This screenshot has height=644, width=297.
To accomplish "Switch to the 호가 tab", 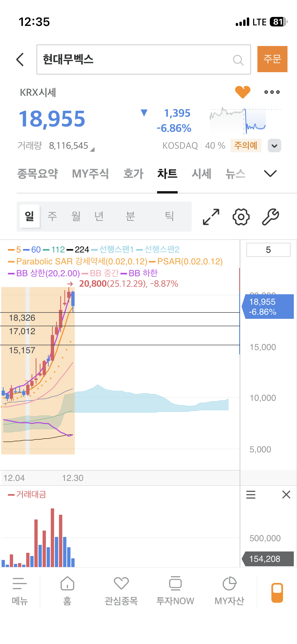I will tap(133, 174).
